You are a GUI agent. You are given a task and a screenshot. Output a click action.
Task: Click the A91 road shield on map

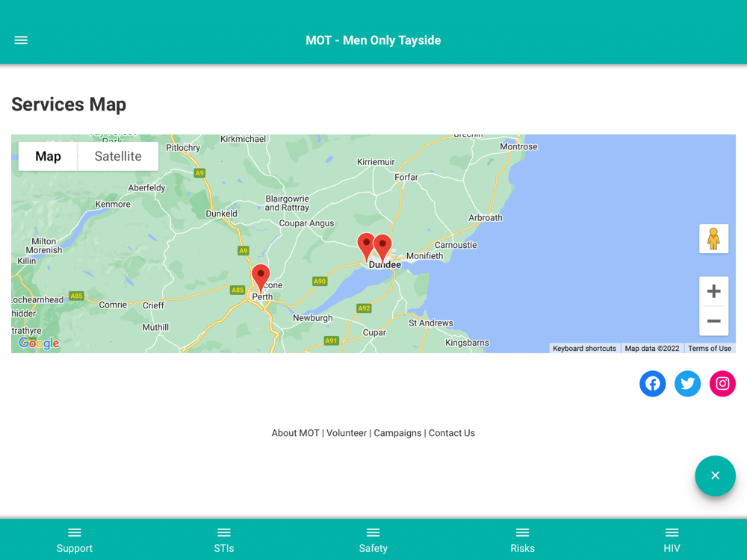tap(331, 340)
